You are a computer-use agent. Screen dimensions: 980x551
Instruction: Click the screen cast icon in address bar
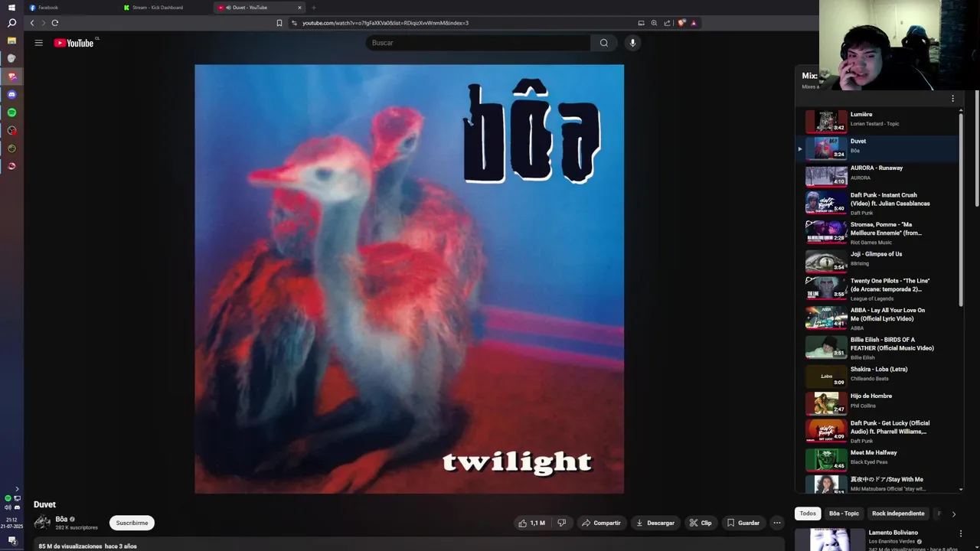point(641,23)
